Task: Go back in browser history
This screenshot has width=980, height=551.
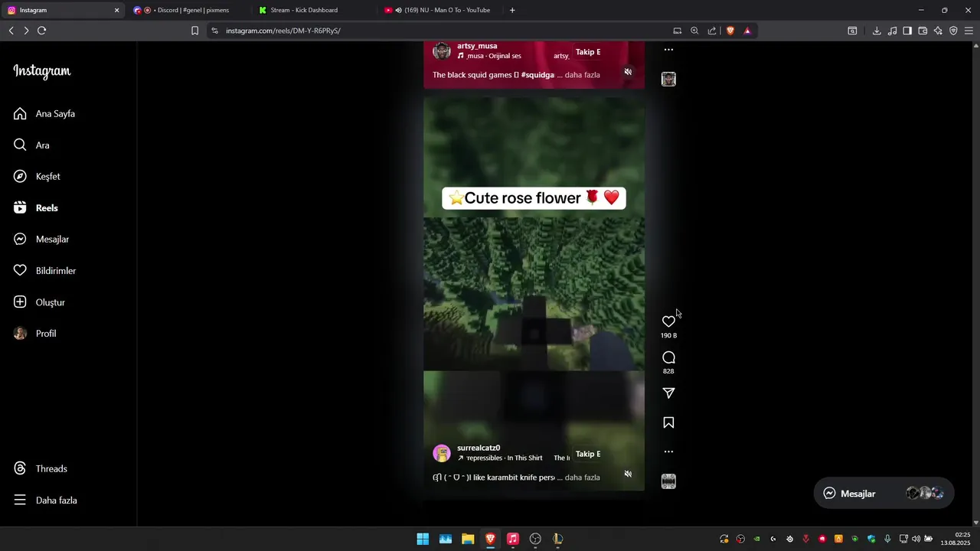Action: [x=11, y=31]
